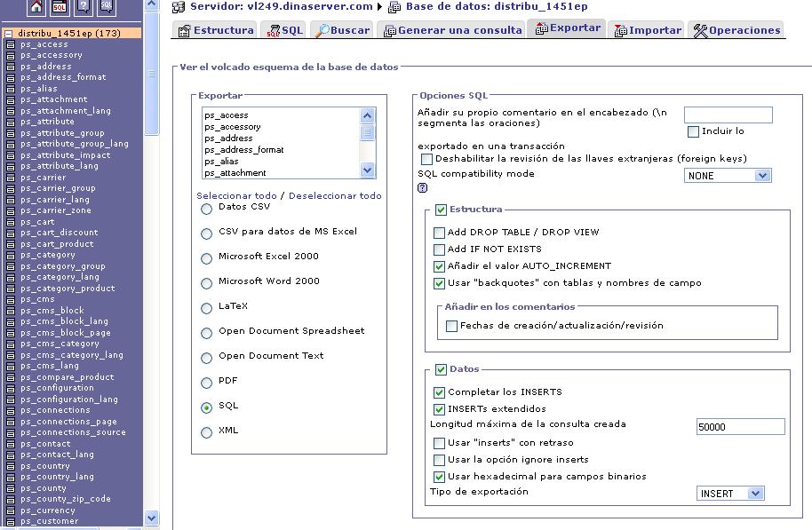Click the table list box up arrow
The image size is (812, 530).
pos(367,115)
